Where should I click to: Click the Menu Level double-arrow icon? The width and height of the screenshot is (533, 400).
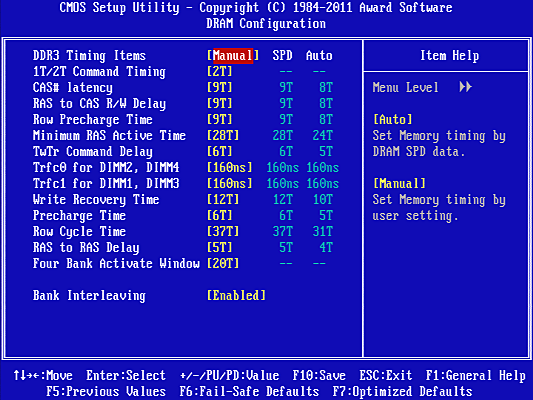tap(466, 87)
